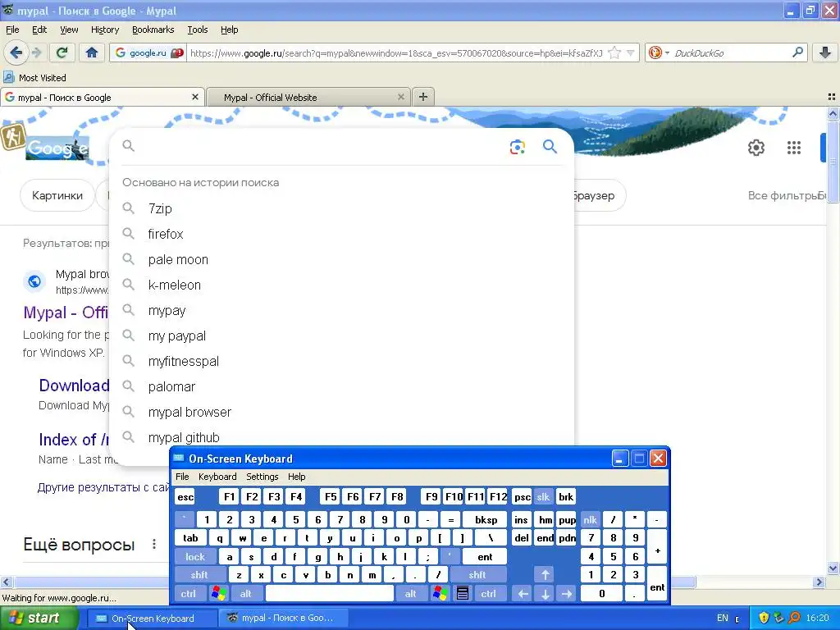Click in the Google search input field
Screen dimensions: 840x630
(322, 146)
